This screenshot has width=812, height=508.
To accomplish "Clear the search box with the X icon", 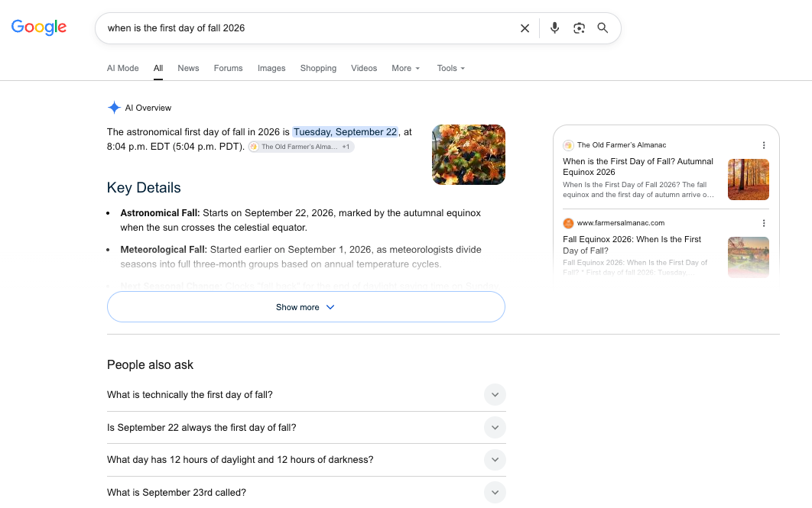I will point(525,28).
